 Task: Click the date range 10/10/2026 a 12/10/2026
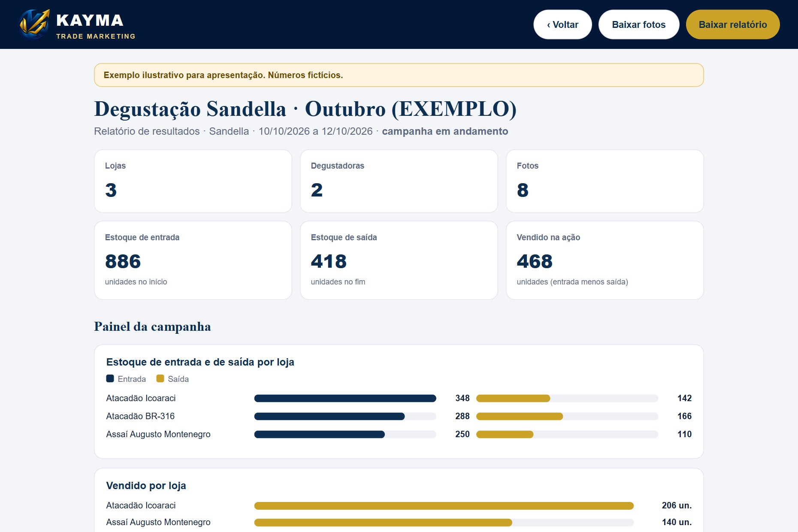pos(315,131)
